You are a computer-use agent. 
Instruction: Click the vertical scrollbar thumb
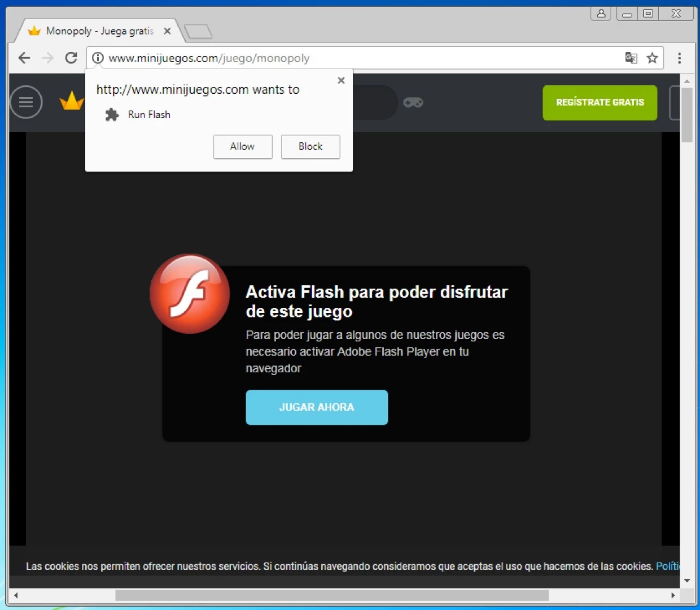[687, 115]
